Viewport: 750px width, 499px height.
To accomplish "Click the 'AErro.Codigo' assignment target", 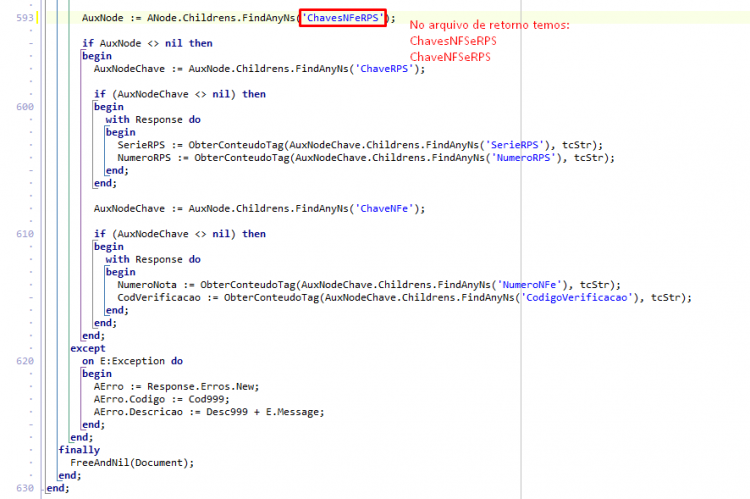I will pyautogui.click(x=129, y=399).
